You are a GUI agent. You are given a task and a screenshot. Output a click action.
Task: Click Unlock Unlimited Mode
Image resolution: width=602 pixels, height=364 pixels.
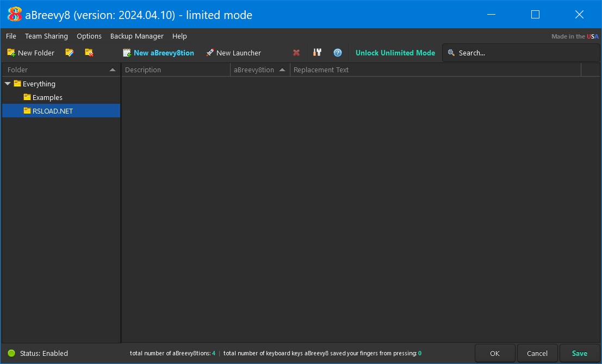(395, 53)
